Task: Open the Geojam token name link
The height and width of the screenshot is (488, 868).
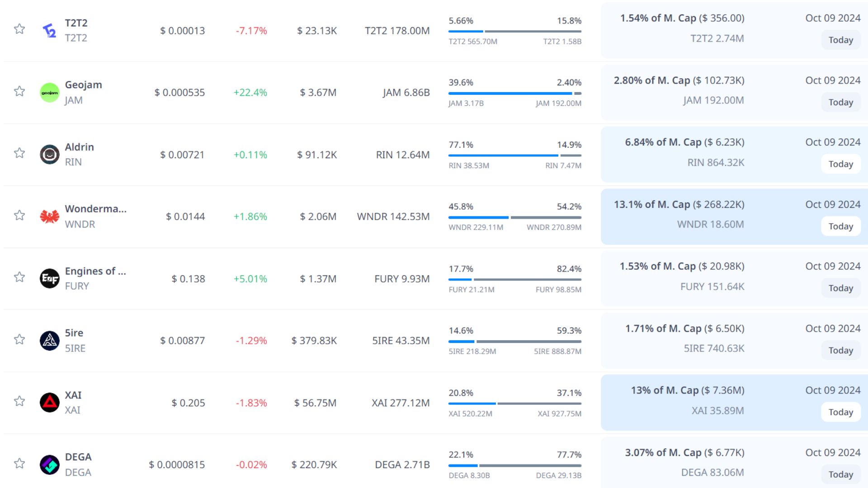Action: 83,85
